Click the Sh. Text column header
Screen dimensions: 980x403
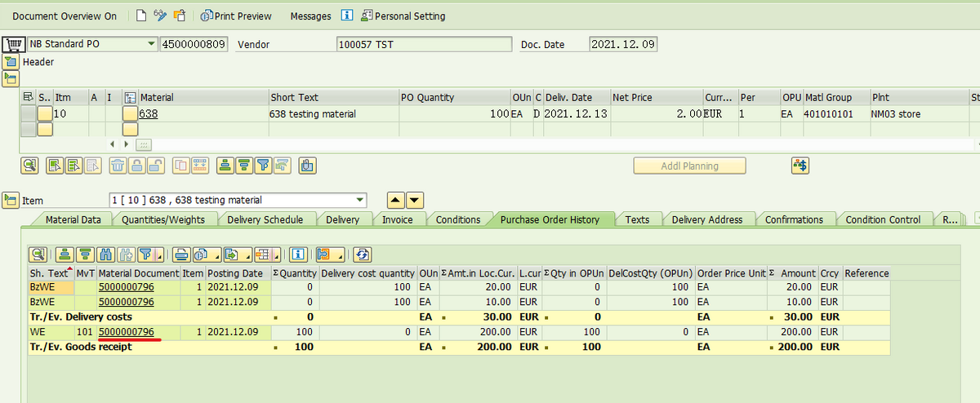tap(51, 273)
